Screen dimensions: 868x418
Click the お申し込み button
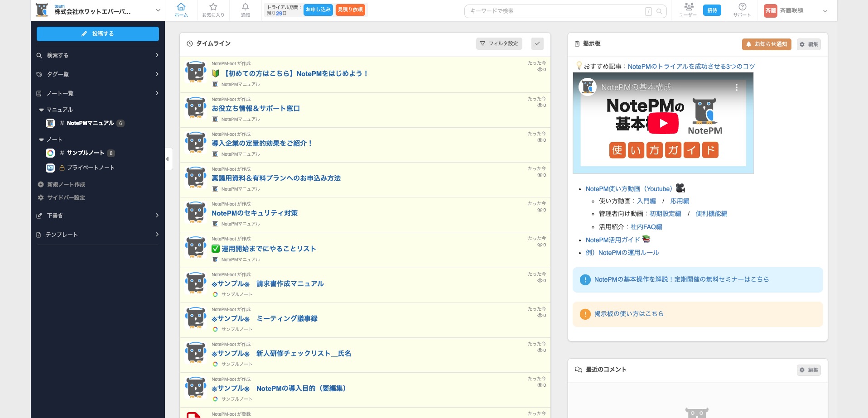pos(318,10)
